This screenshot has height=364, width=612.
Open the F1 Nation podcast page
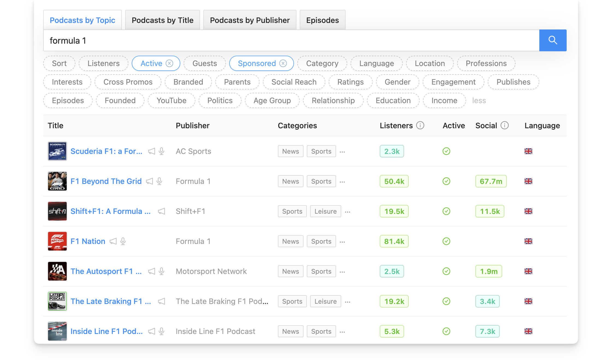pyautogui.click(x=88, y=241)
